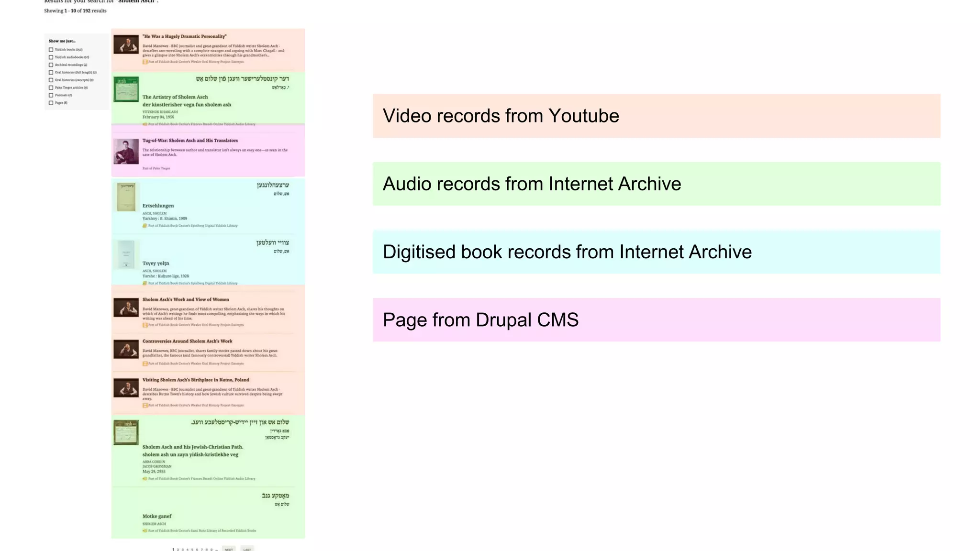Toggle the Pages filter checkbox
The width and height of the screenshot is (980, 551).
pos(51,103)
